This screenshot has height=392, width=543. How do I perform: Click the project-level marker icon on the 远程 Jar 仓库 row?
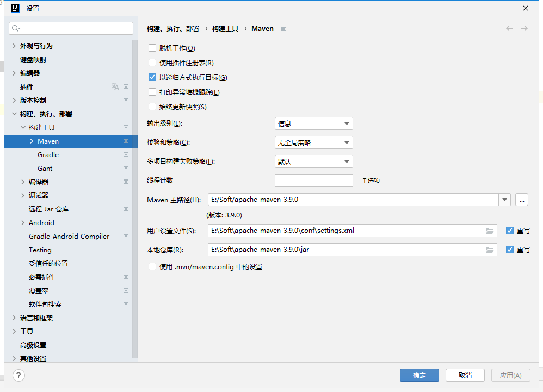[126, 209]
